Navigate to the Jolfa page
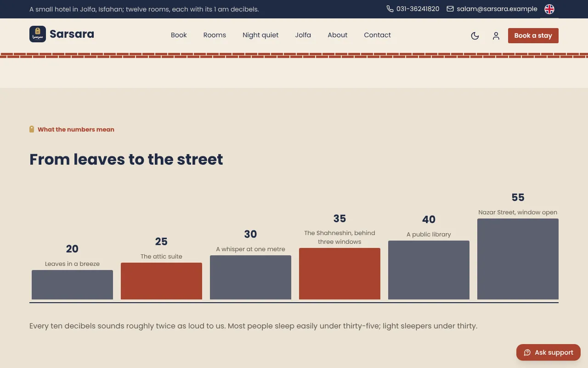 303,35
